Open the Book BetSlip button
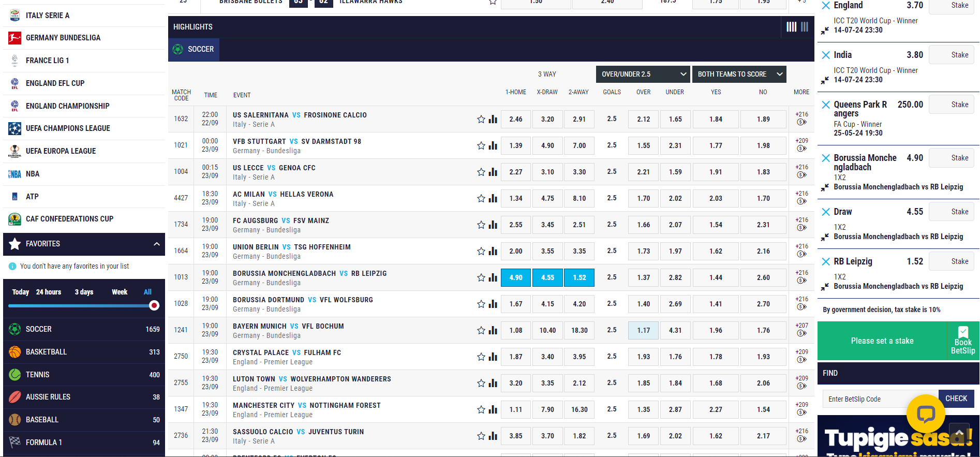This screenshot has width=980, height=457. click(963, 341)
